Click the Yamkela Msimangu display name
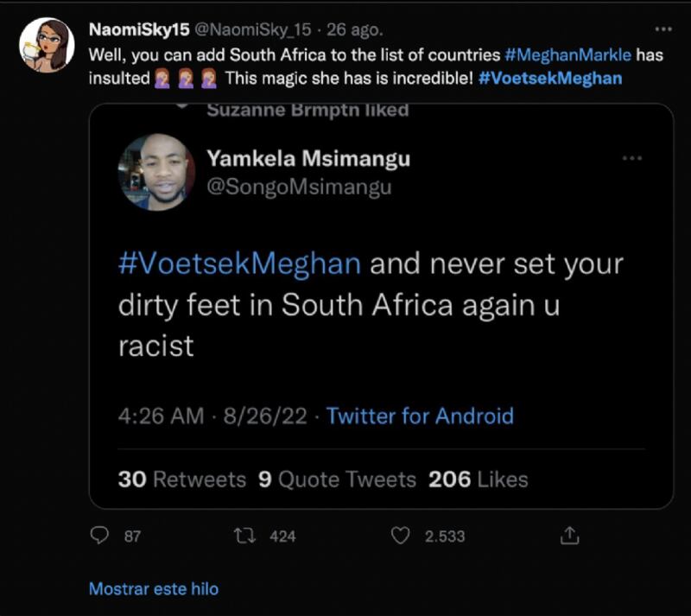 [308, 158]
